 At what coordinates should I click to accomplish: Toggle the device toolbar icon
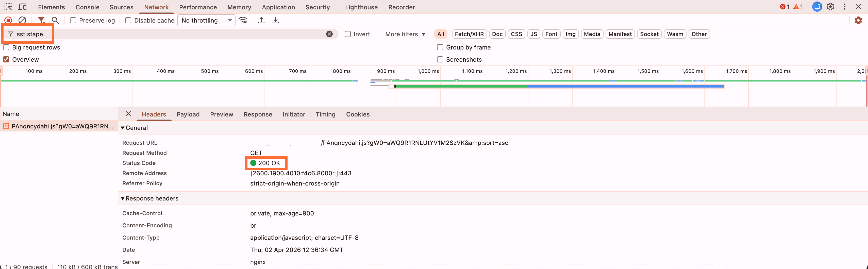[23, 7]
